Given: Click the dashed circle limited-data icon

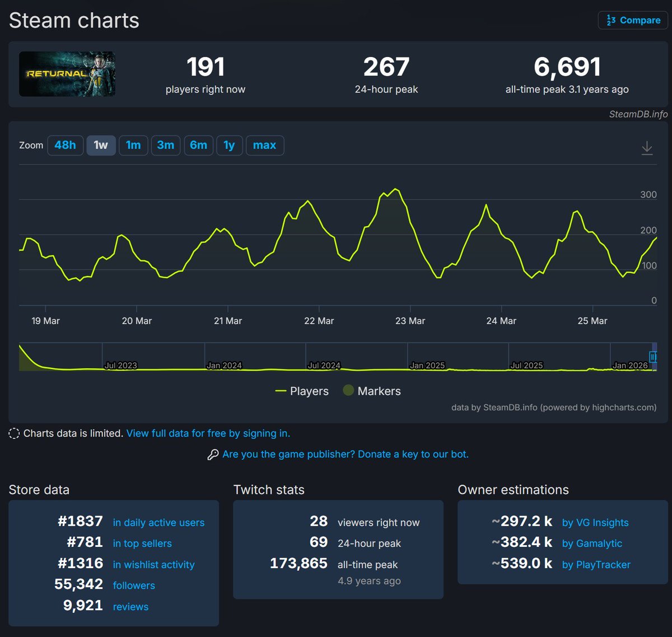Looking at the screenshot, I should point(14,433).
